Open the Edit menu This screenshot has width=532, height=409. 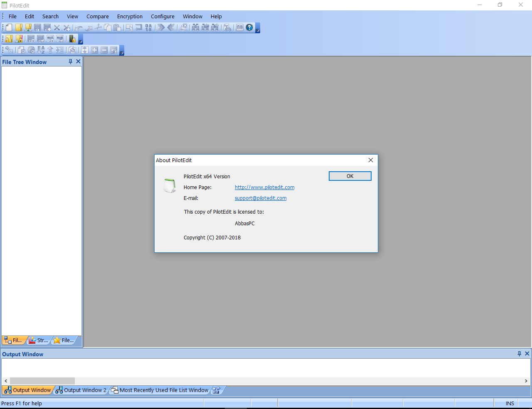click(30, 16)
